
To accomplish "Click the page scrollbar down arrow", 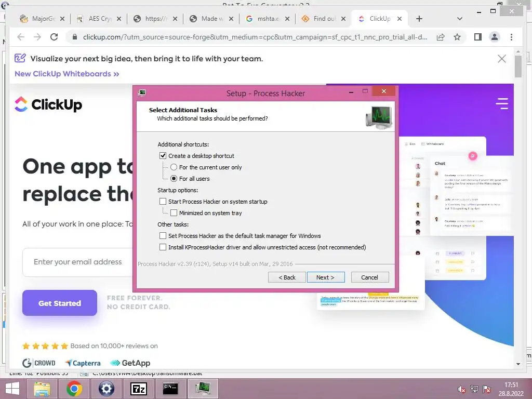I will coord(518,364).
